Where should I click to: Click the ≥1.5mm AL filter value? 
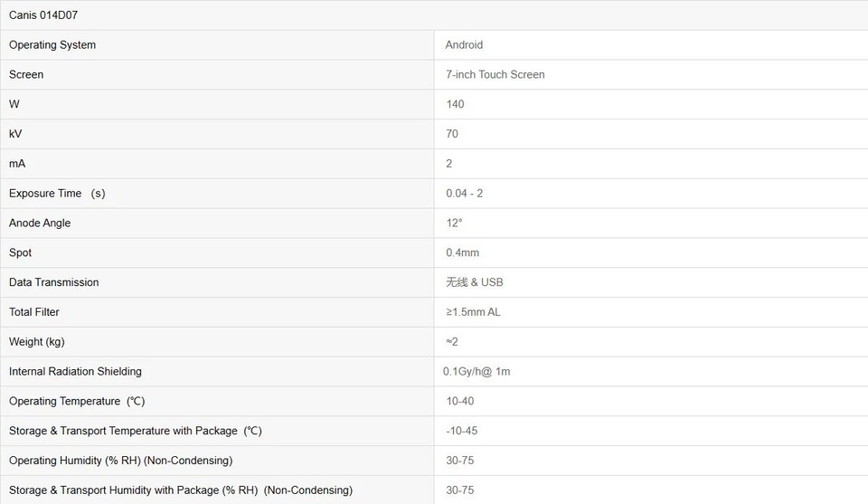click(473, 312)
